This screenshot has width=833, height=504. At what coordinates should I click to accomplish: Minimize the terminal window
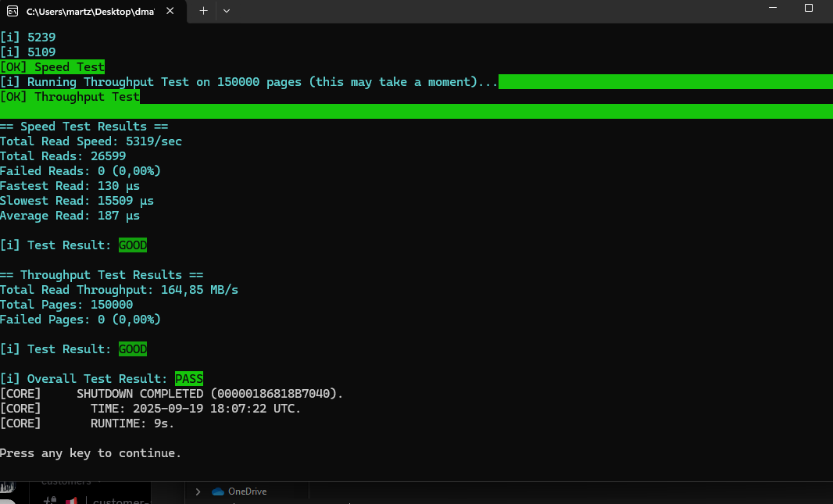pos(773,8)
